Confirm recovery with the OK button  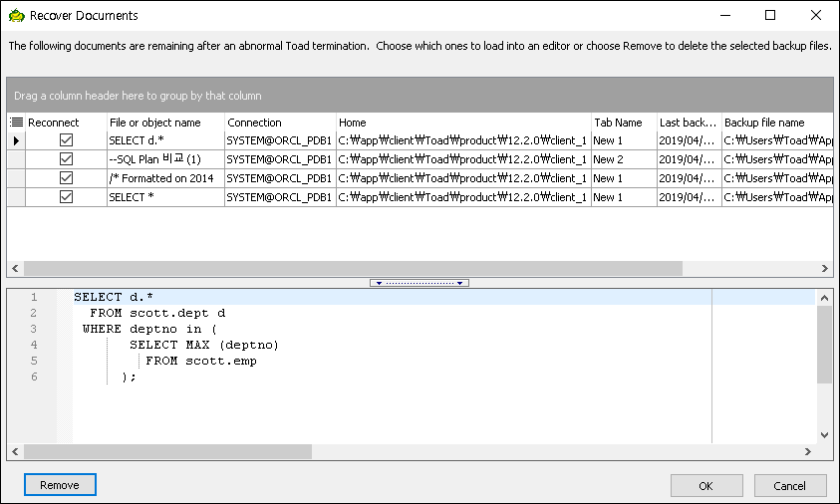click(x=705, y=486)
